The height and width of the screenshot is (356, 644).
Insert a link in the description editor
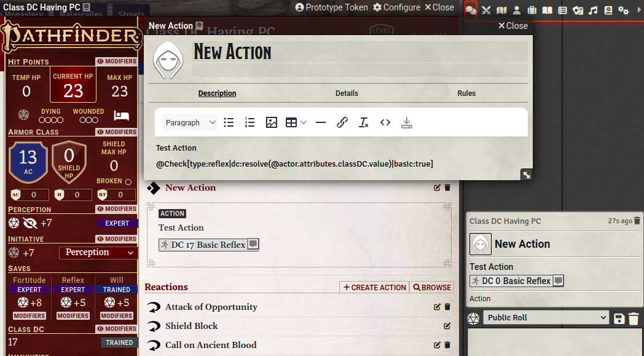[342, 122]
